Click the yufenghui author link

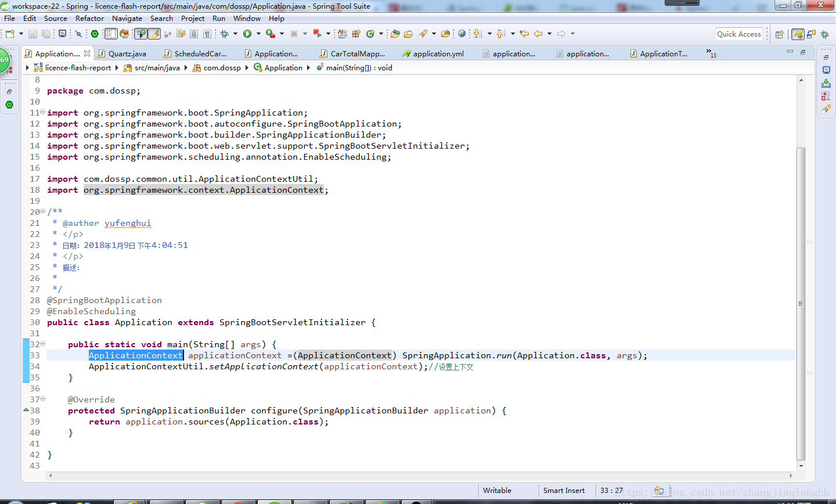(x=128, y=223)
